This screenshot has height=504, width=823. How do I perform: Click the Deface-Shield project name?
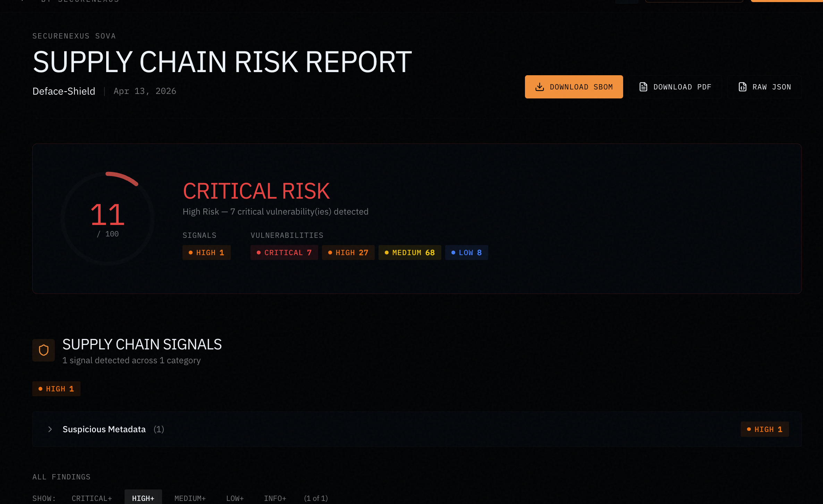point(64,91)
